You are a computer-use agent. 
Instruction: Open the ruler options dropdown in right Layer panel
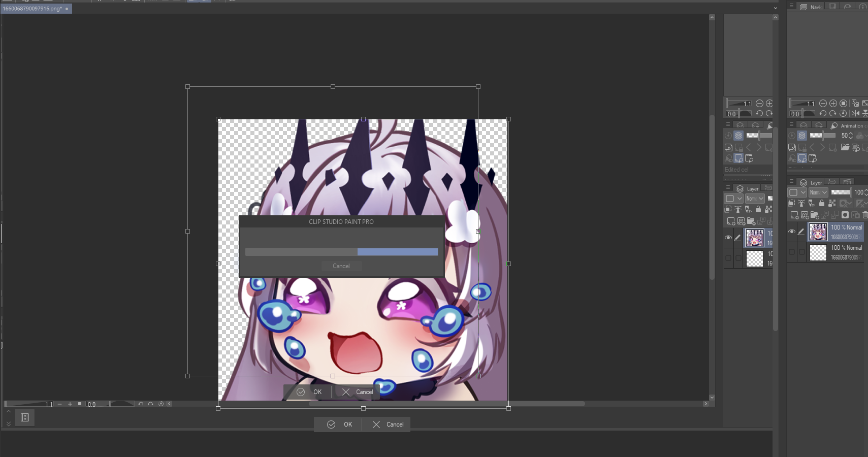pyautogui.click(x=861, y=203)
